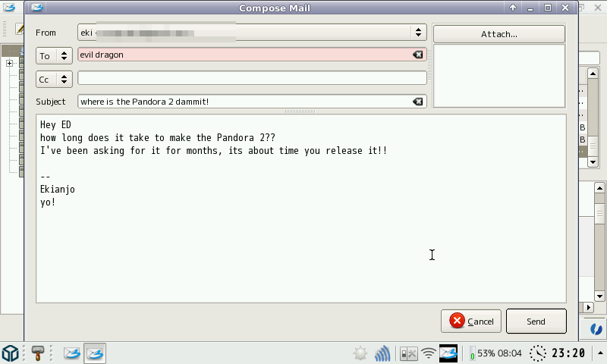Open the Wi-Fi network tray icon

pyautogui.click(x=429, y=353)
